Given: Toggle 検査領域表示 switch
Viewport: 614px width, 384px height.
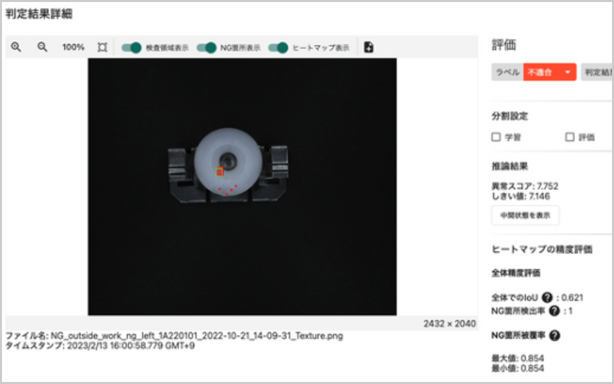Looking at the screenshot, I should point(131,48).
